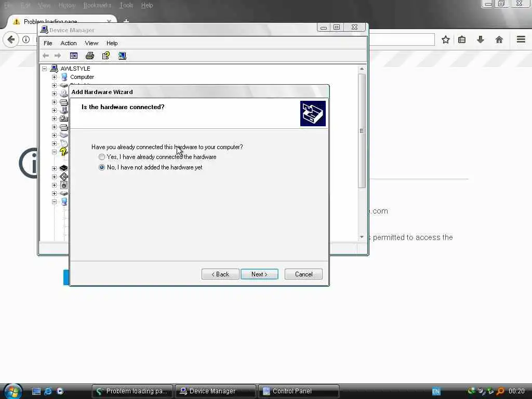
Task: Switch to Control Panel taskbar button
Action: tap(299, 391)
